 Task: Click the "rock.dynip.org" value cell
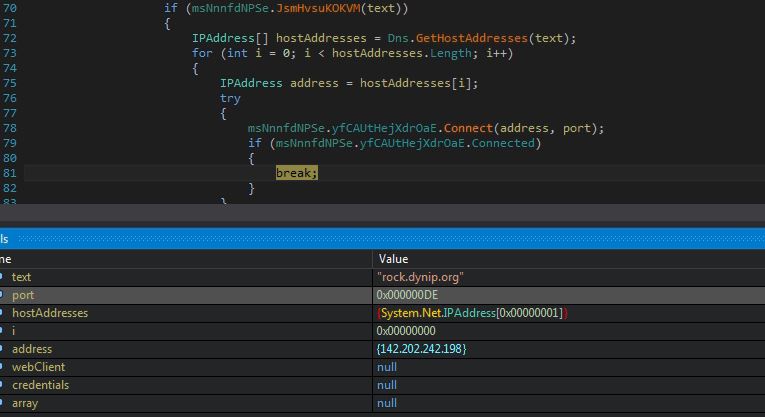420,277
